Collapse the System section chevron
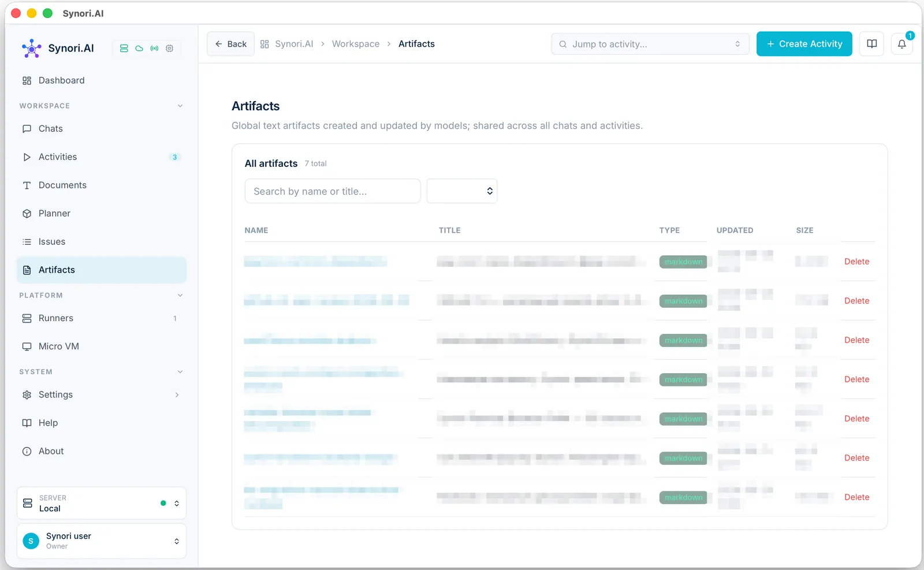This screenshot has height=570, width=924. coord(180,372)
